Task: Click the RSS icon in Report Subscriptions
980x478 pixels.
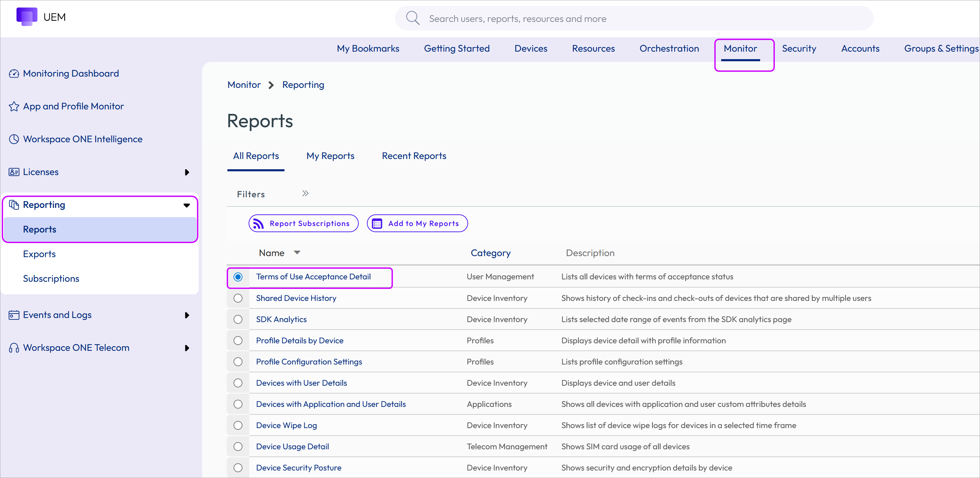Action: point(259,224)
